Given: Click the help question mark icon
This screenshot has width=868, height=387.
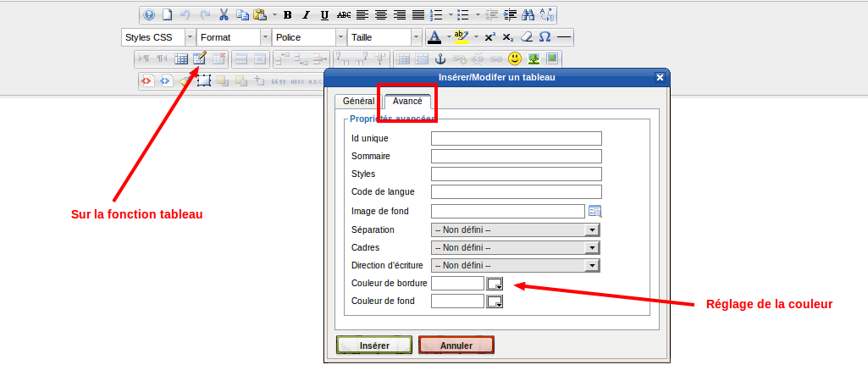Looking at the screenshot, I should tap(149, 14).
